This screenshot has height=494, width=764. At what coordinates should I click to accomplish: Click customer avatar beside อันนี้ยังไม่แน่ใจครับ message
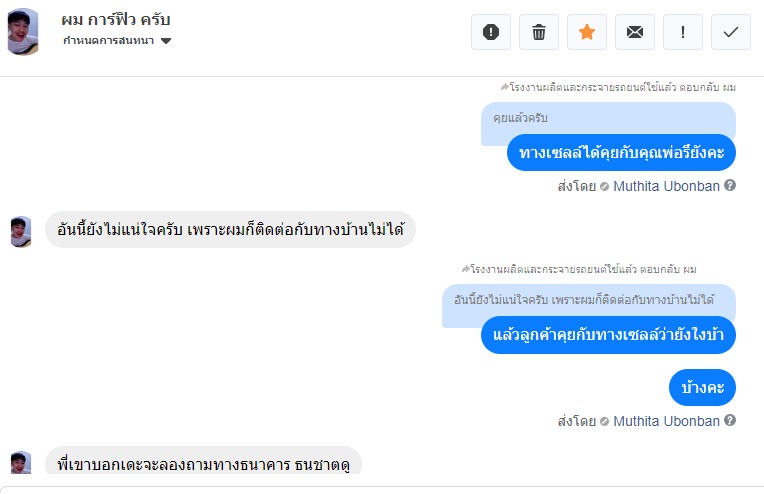pos(21,231)
